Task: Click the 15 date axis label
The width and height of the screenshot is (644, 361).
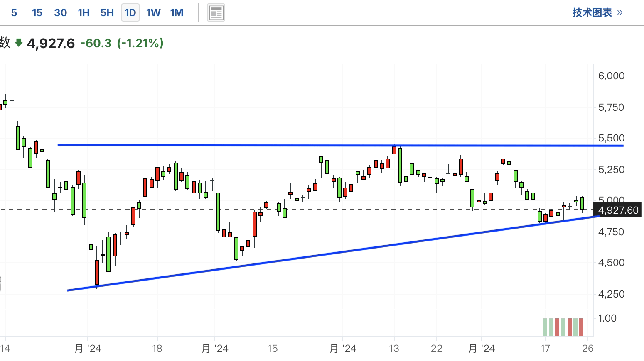Action: click(x=273, y=349)
